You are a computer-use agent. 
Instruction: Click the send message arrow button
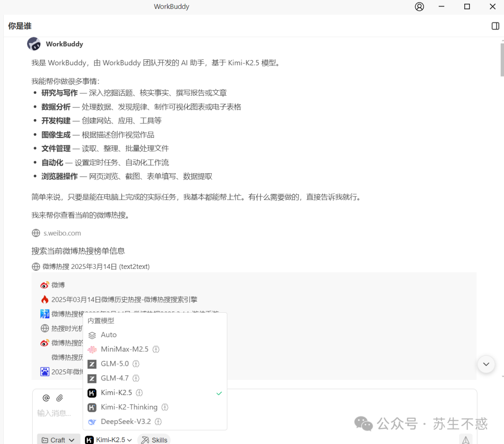click(x=465, y=439)
